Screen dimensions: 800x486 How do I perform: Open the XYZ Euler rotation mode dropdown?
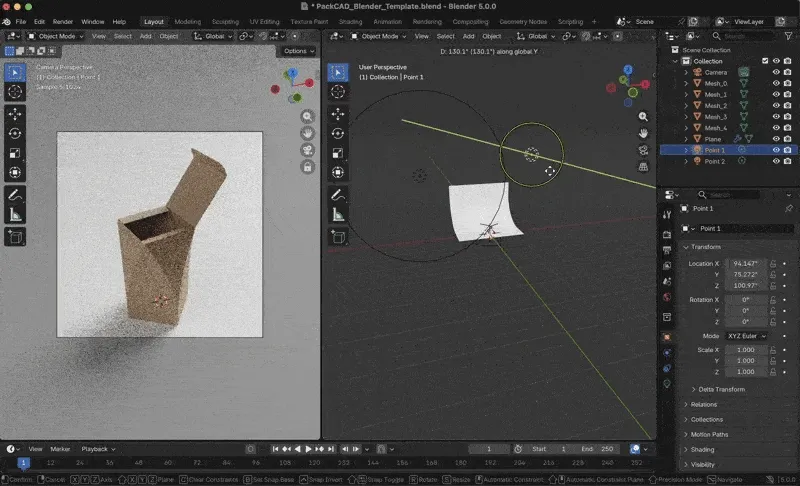[748, 336]
